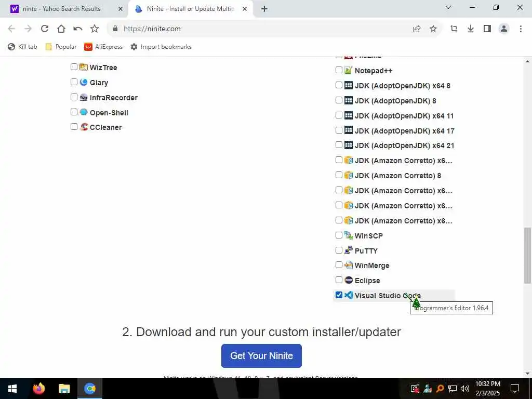Check the WinSCP checkbox
Image resolution: width=532 pixels, height=399 pixels.
click(x=339, y=235)
